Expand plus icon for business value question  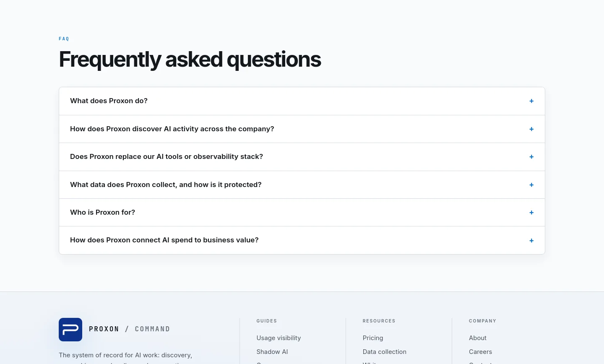pos(531,241)
